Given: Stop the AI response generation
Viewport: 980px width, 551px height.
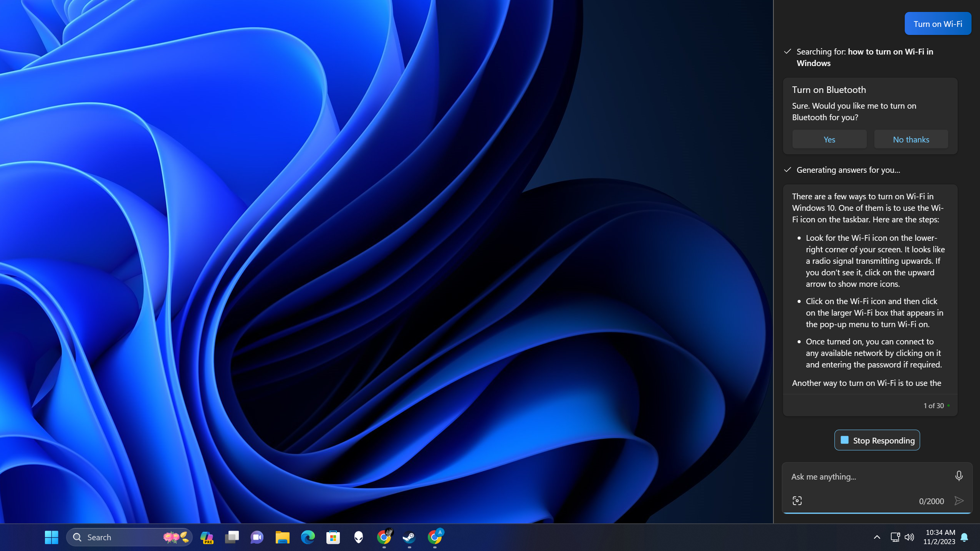Looking at the screenshot, I should [877, 440].
